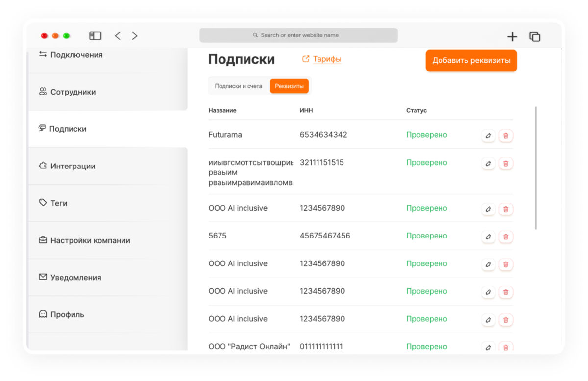Go forward using the browser forward arrow
The height and width of the screenshot is (381, 588).
click(135, 36)
